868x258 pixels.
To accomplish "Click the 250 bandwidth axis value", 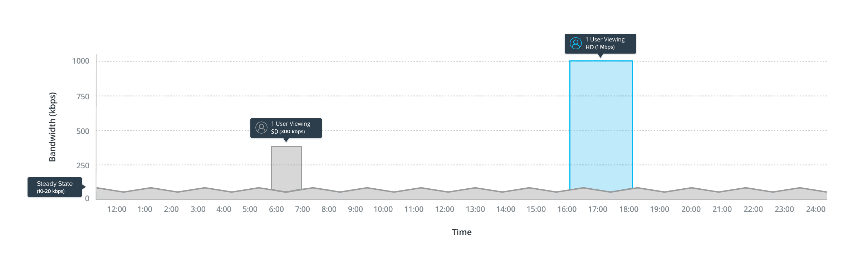I will (83, 165).
